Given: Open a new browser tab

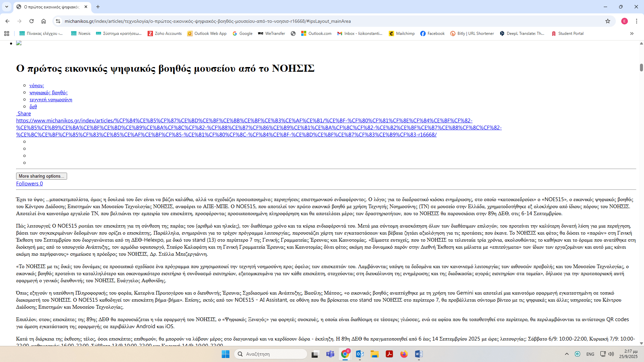Looking at the screenshot, I should click(98, 7).
